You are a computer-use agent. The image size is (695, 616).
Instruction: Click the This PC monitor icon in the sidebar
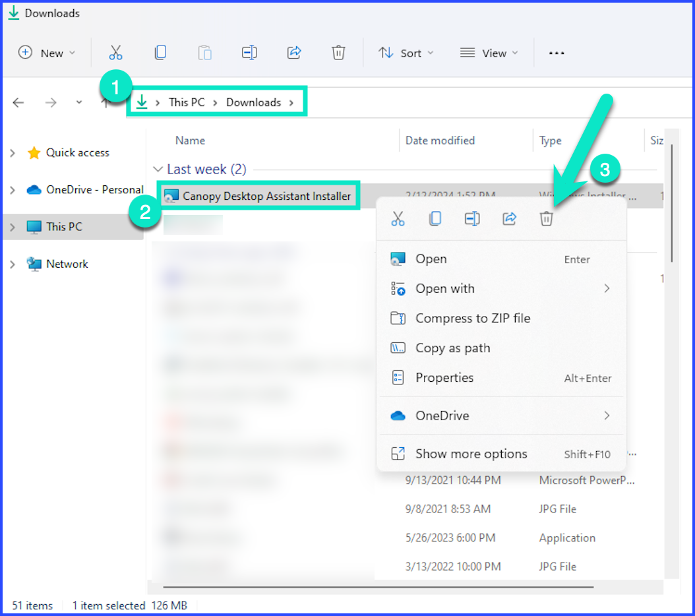click(x=34, y=227)
